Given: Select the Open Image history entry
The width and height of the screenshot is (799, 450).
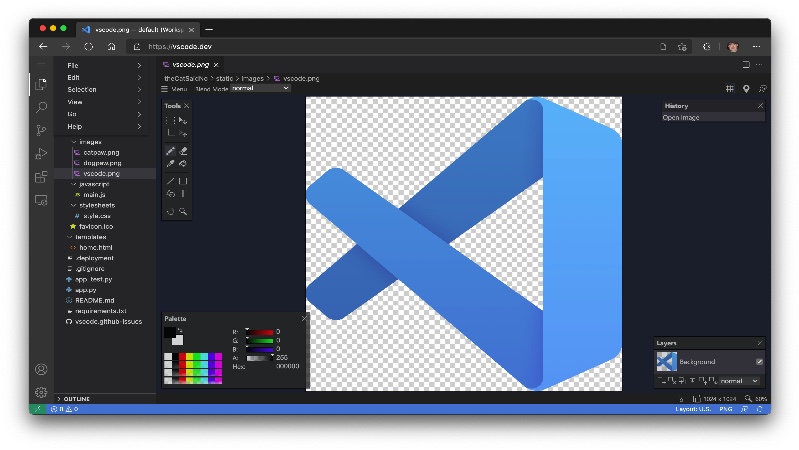Looking at the screenshot, I should coord(682,117).
